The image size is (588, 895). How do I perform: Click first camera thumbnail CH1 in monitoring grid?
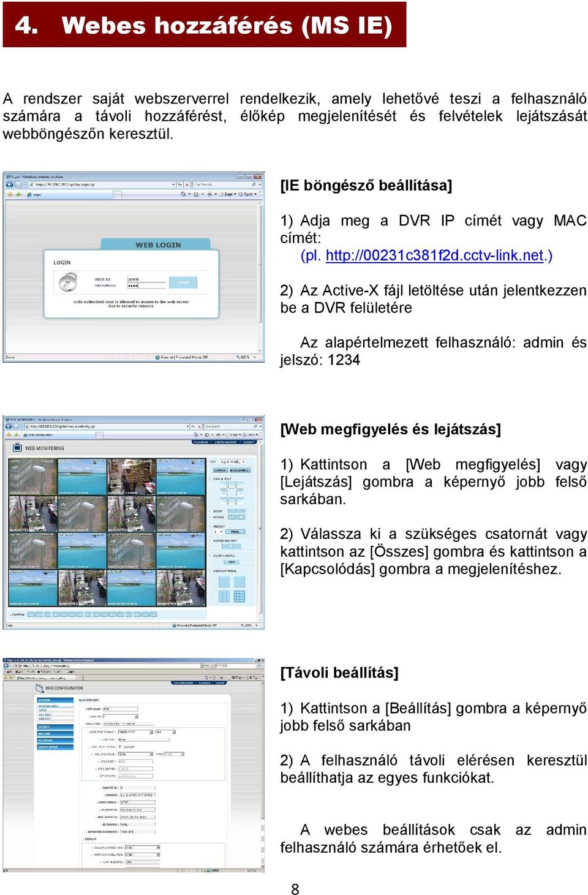pos(33,477)
